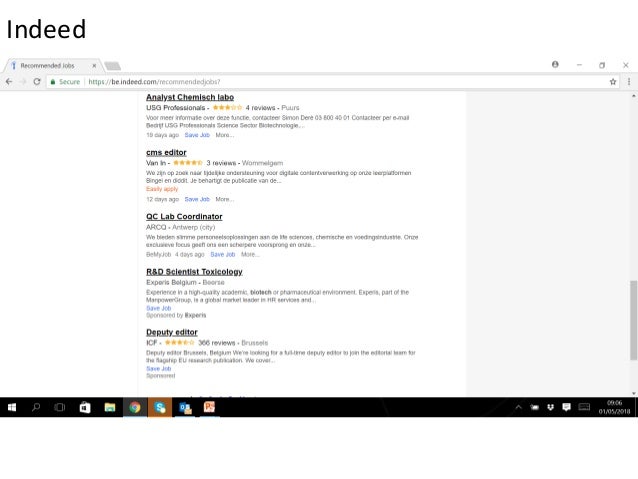
Task: Click the browser back arrow
Action: [9, 82]
